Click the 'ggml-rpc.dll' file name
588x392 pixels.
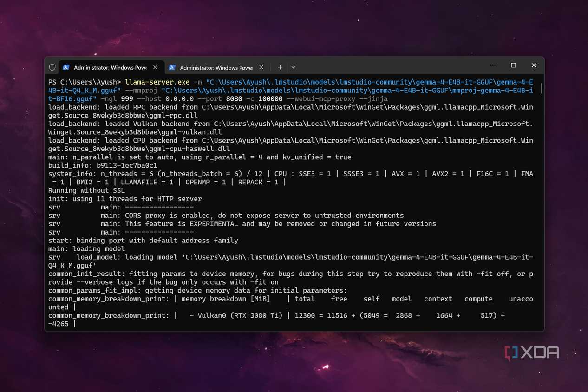click(x=173, y=116)
